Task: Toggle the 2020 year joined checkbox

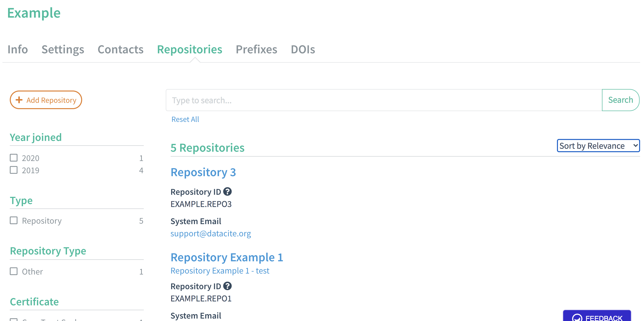Action: [x=14, y=158]
